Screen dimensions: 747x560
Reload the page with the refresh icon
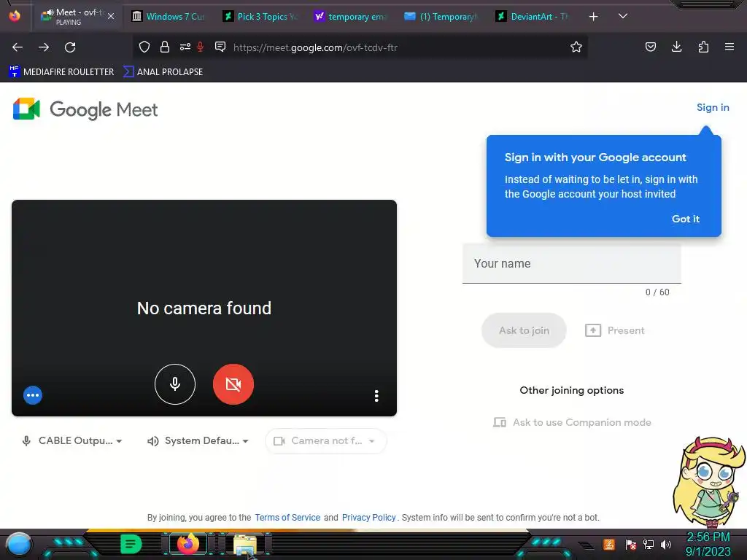[70, 47]
